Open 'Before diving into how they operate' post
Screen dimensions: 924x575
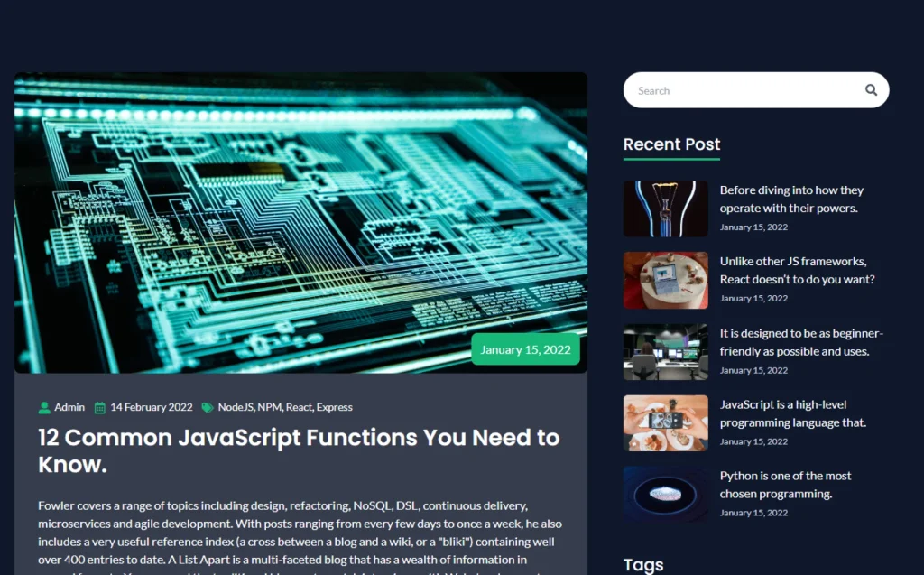point(791,199)
